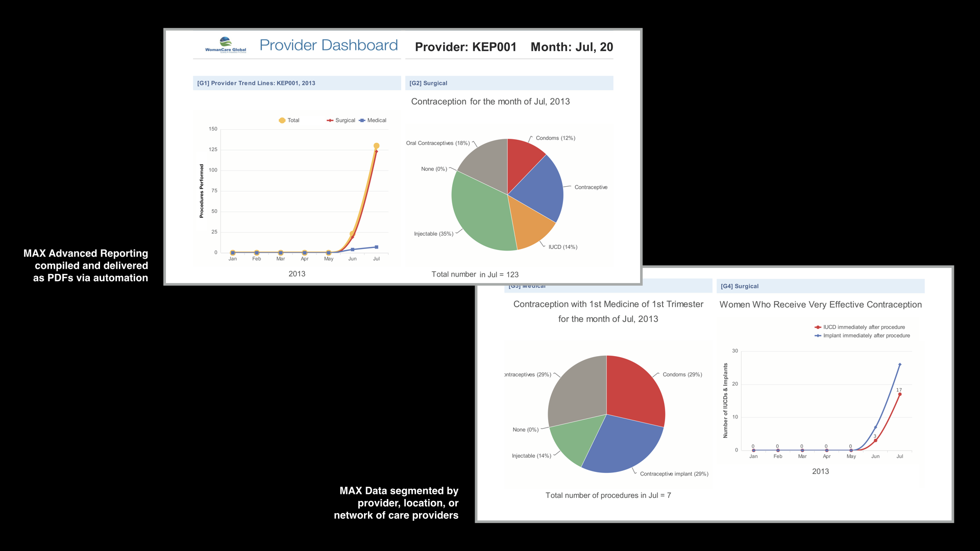Image resolution: width=980 pixels, height=551 pixels.
Task: Click 'Total number of procedures in Jul = 7'
Action: click(x=608, y=495)
